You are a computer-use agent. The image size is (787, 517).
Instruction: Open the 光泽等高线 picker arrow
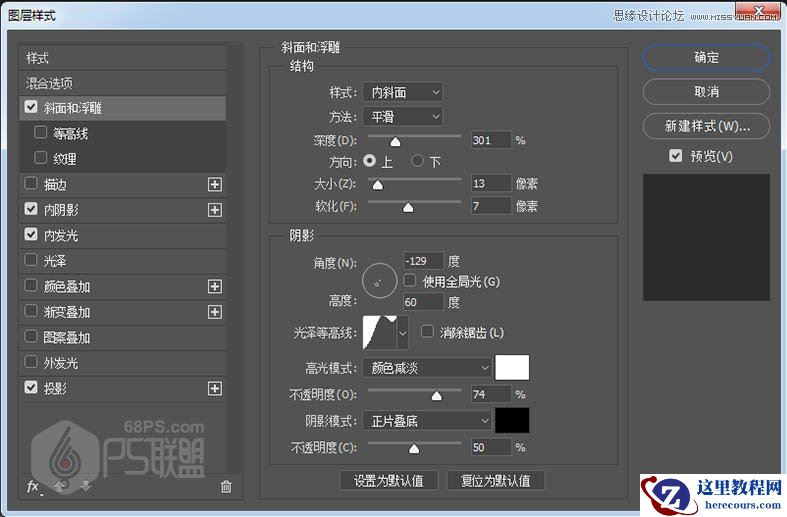[403, 332]
